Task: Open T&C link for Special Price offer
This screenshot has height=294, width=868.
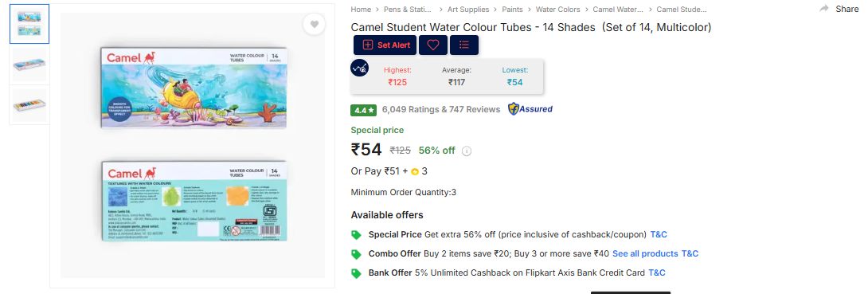Action: point(659,234)
